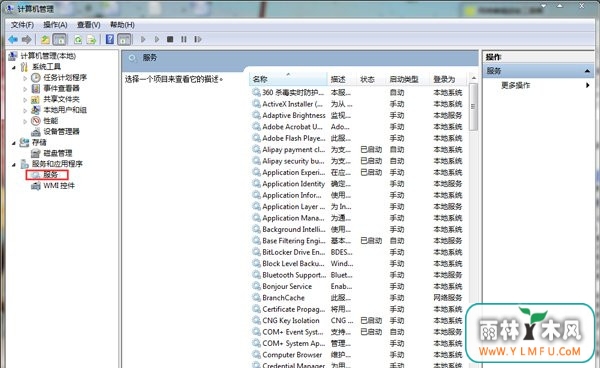600x368 pixels.
Task: Click the Export List toolbar icon
Action: (91, 39)
